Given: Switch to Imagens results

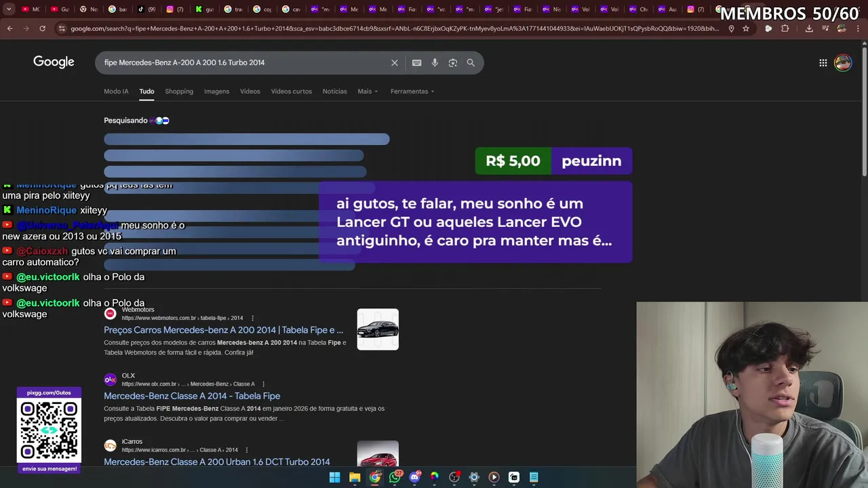Looking at the screenshot, I should 216,91.
